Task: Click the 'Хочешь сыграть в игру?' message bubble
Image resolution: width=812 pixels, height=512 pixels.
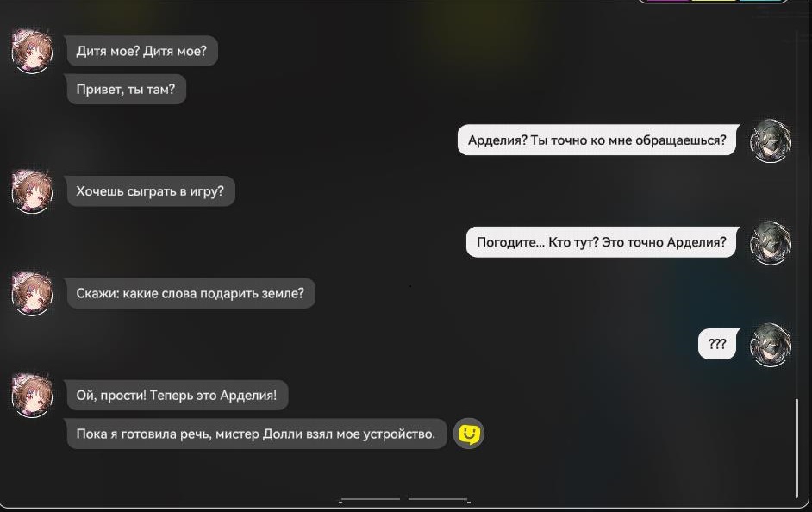Action: tap(150, 191)
